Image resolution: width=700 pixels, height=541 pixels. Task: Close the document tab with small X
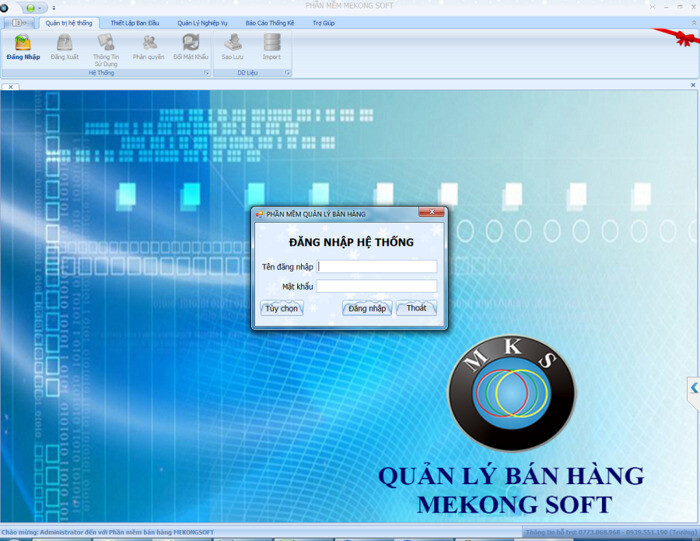coord(10,87)
